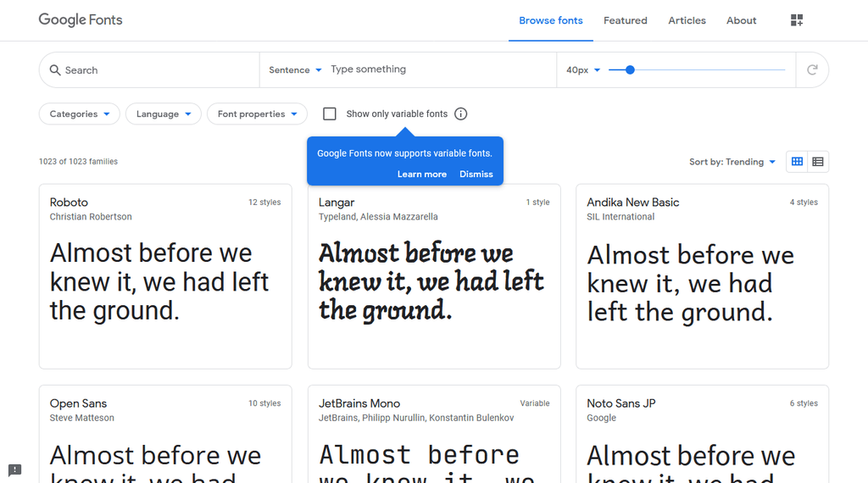
Task: Open the variable fonts info icon
Action: click(460, 114)
